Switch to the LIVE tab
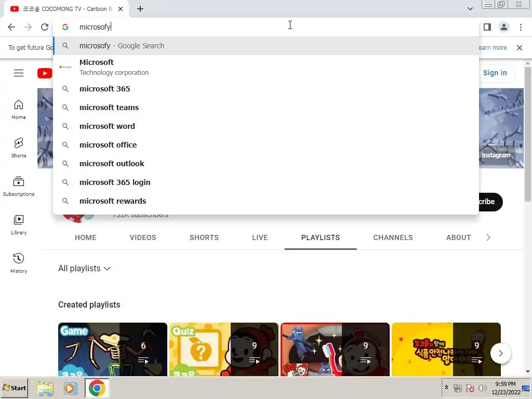 [x=260, y=237]
